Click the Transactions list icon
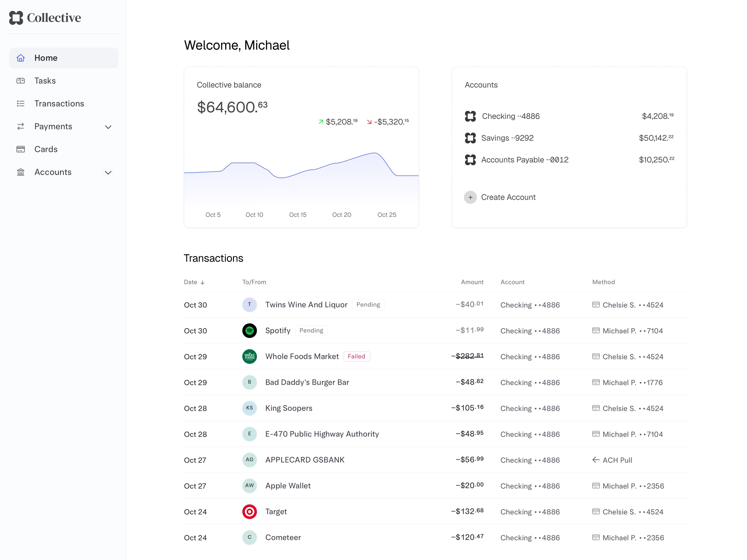Screen dimensions: 747x560 [x=21, y=104]
